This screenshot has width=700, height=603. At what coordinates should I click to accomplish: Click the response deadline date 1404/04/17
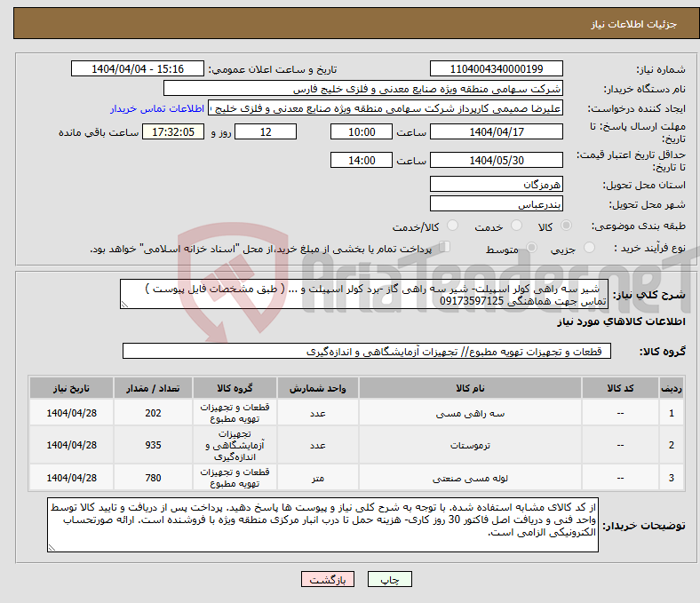[x=496, y=131]
